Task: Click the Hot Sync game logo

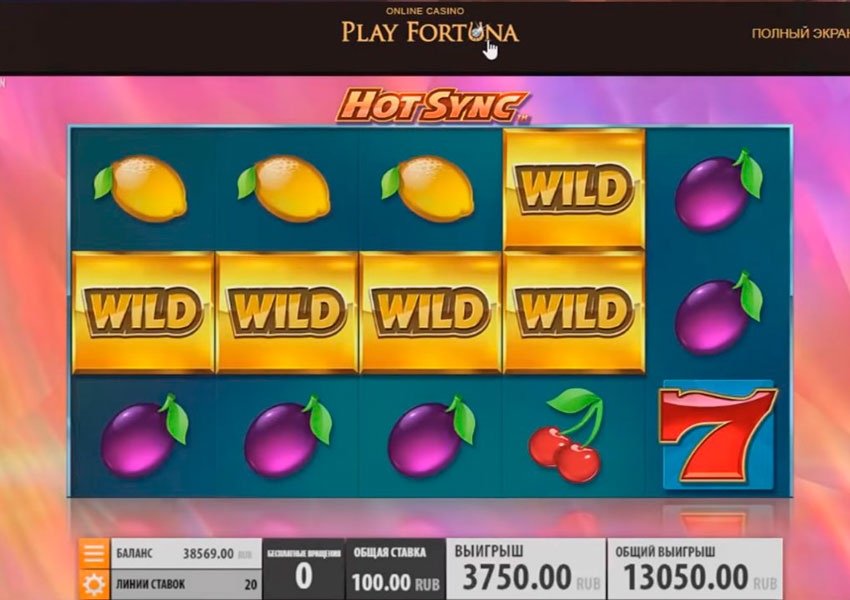Action: pos(432,106)
